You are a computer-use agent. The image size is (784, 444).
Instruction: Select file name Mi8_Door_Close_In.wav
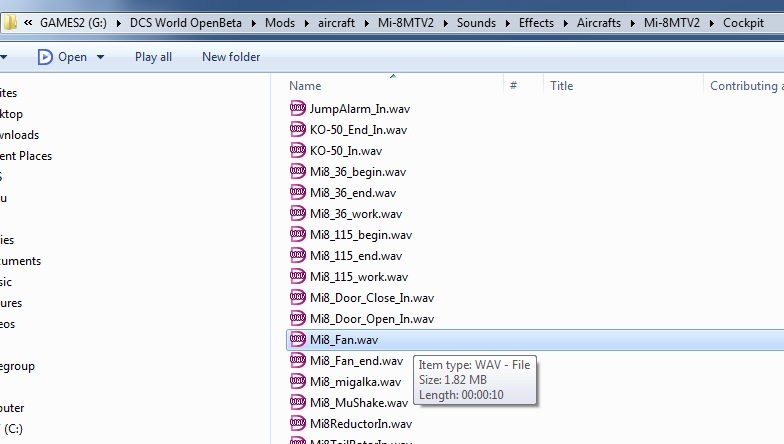(x=372, y=298)
